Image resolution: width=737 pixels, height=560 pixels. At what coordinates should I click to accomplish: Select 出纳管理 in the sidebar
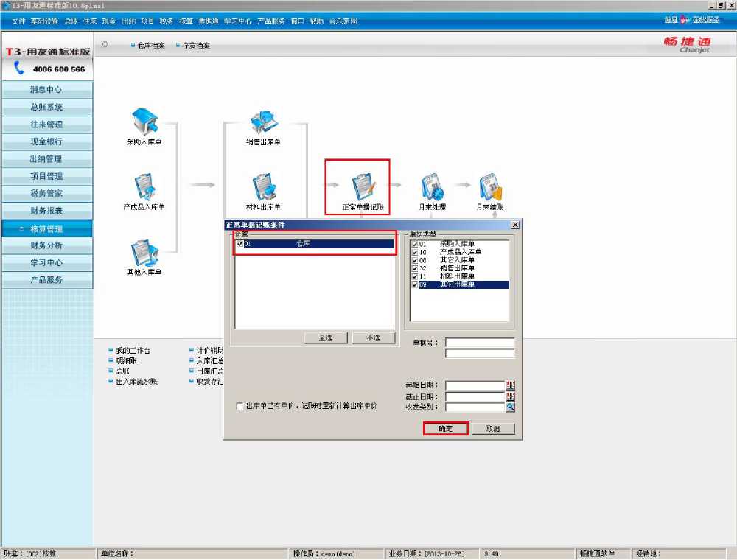[46, 159]
